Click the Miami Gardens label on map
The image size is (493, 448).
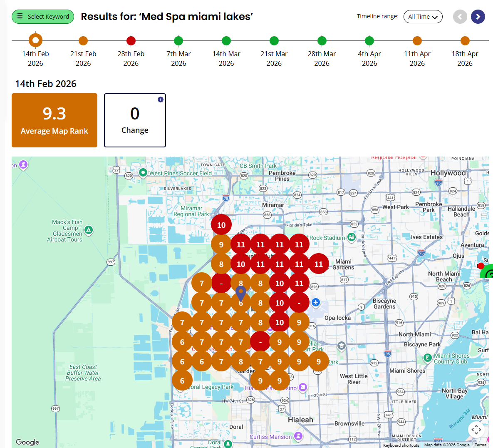coord(343,264)
